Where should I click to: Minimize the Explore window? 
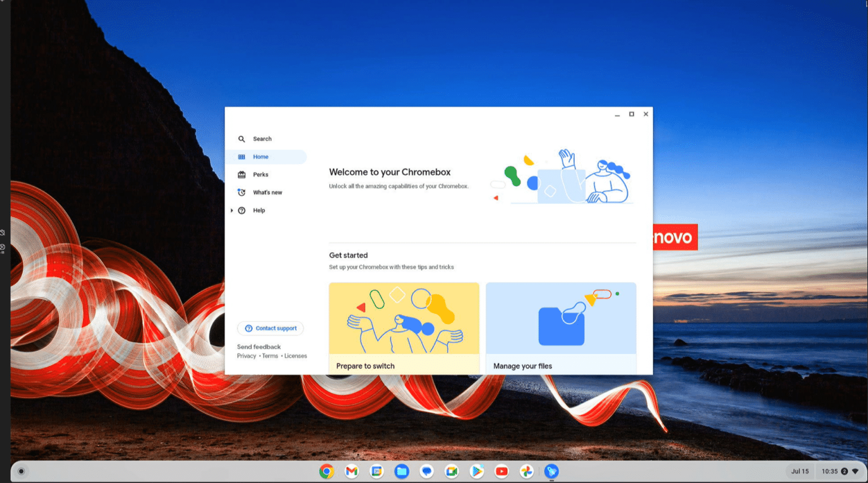pyautogui.click(x=617, y=114)
